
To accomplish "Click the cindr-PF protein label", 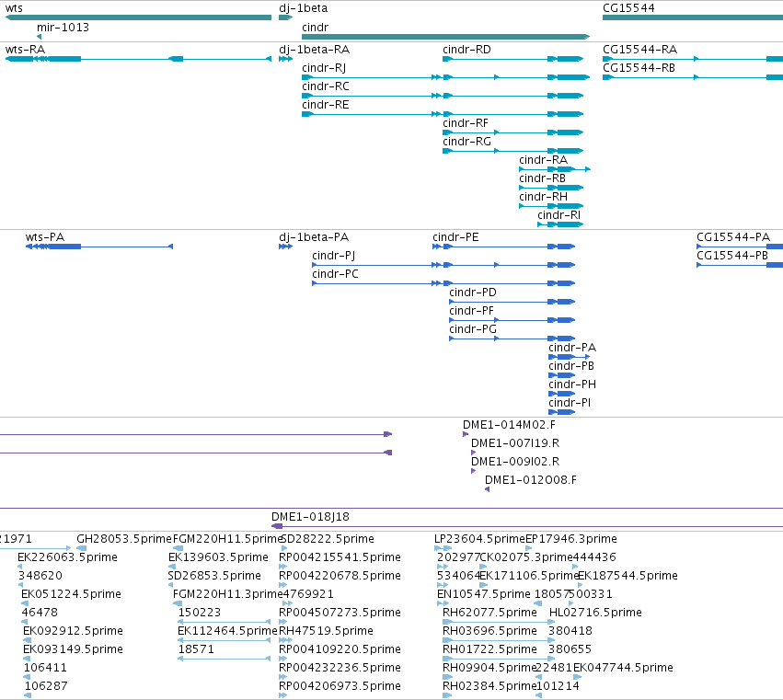I will tap(471, 311).
